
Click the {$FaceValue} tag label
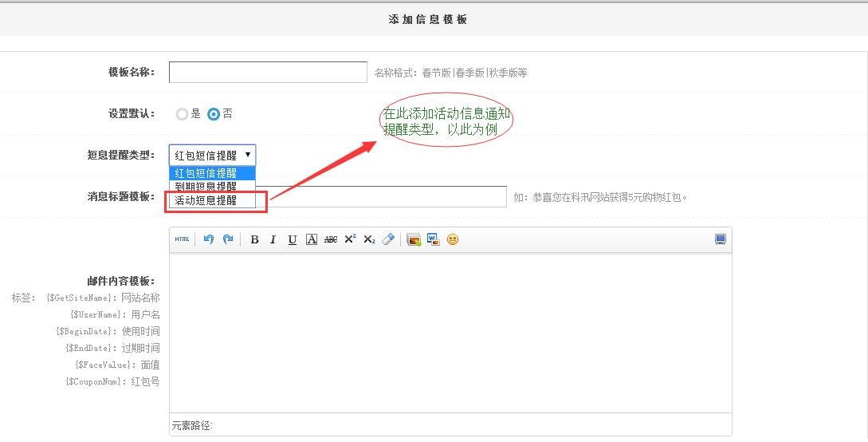(103, 365)
